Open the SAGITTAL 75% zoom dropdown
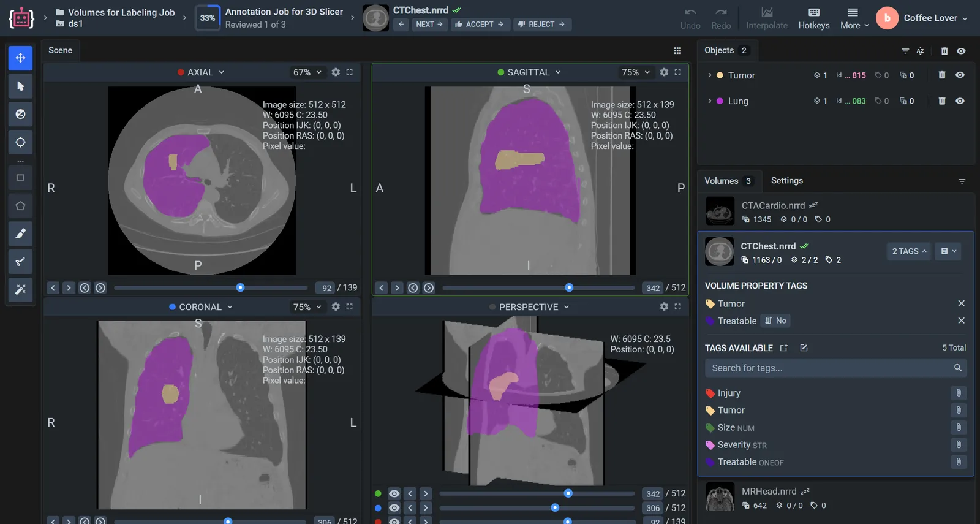 (636, 72)
